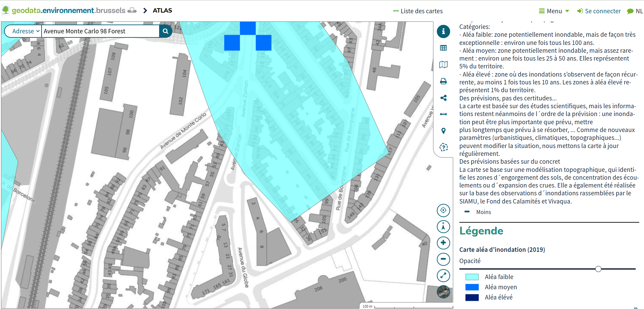The image size is (644, 309).
Task: Switch to aerial imagery basemap thumbnail
Action: coord(443,292)
